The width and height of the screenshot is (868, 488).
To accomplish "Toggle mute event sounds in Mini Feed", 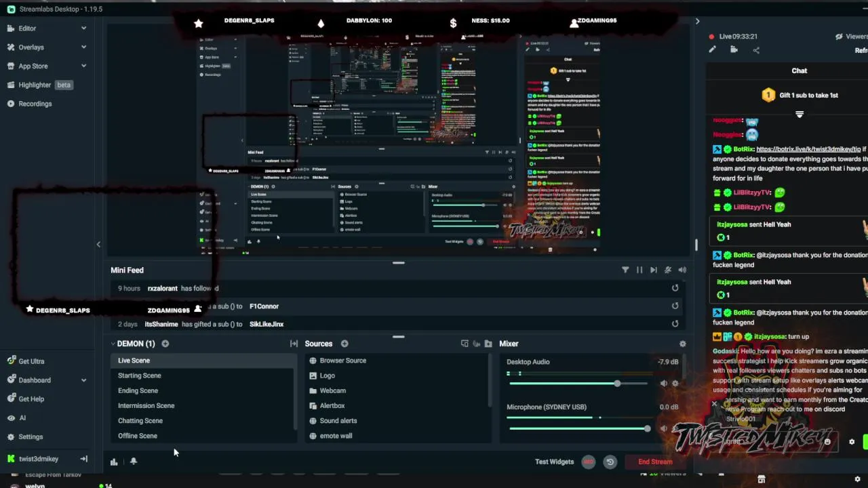I will pos(668,270).
